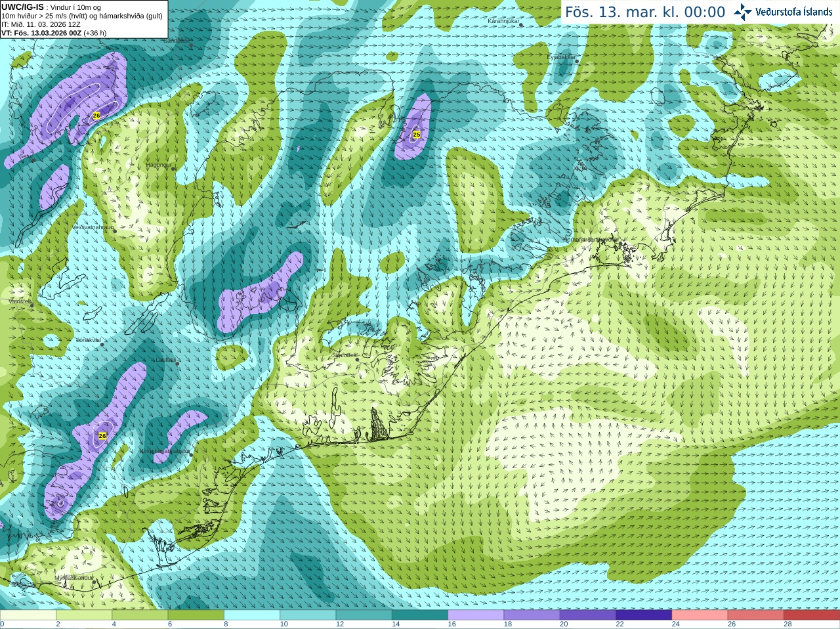This screenshot has height=629, width=840.
Task: Pick the light pink 24–26 m/s legend swatch
Action: (x=700, y=615)
